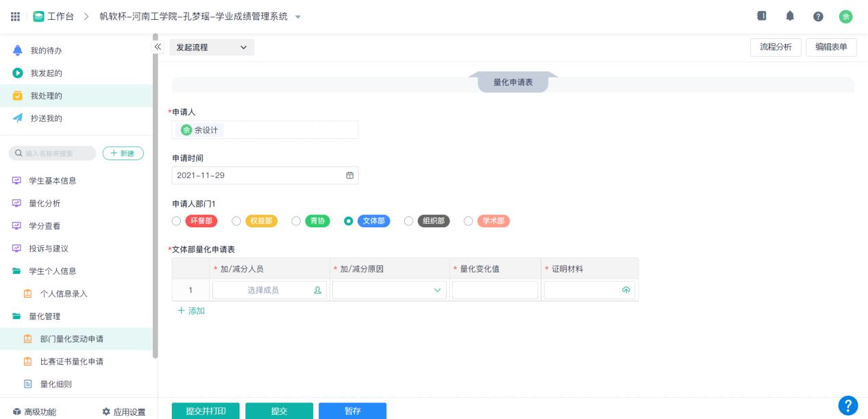The image size is (868, 419).
Task: Collapse the sidebar with double-chevron icon
Action: [158, 47]
